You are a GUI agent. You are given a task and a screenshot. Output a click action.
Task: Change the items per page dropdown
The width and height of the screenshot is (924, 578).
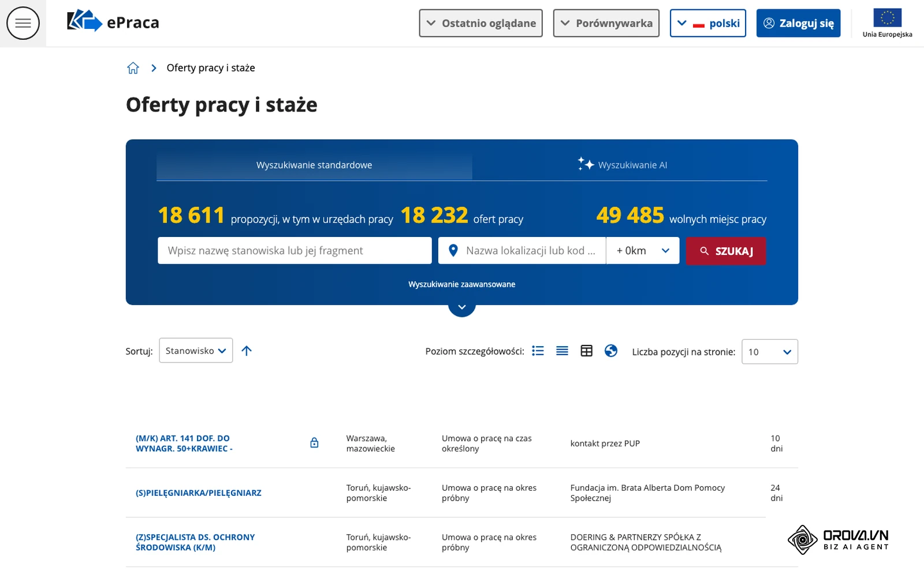[769, 351]
